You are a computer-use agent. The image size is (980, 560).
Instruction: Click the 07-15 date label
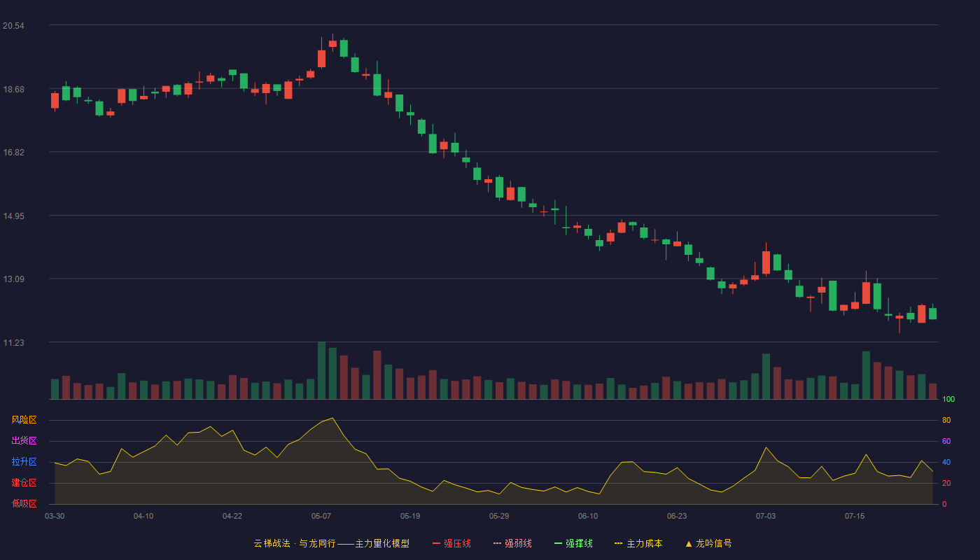click(x=855, y=516)
